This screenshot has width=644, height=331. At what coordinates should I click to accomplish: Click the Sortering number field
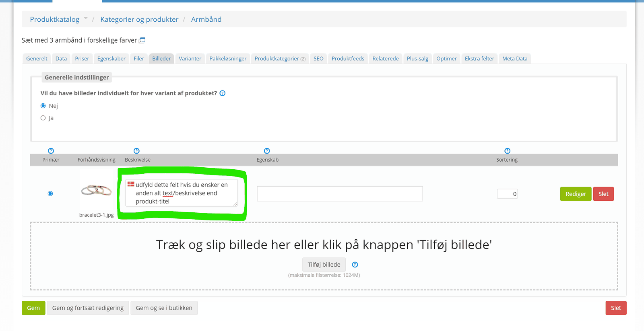(x=507, y=194)
